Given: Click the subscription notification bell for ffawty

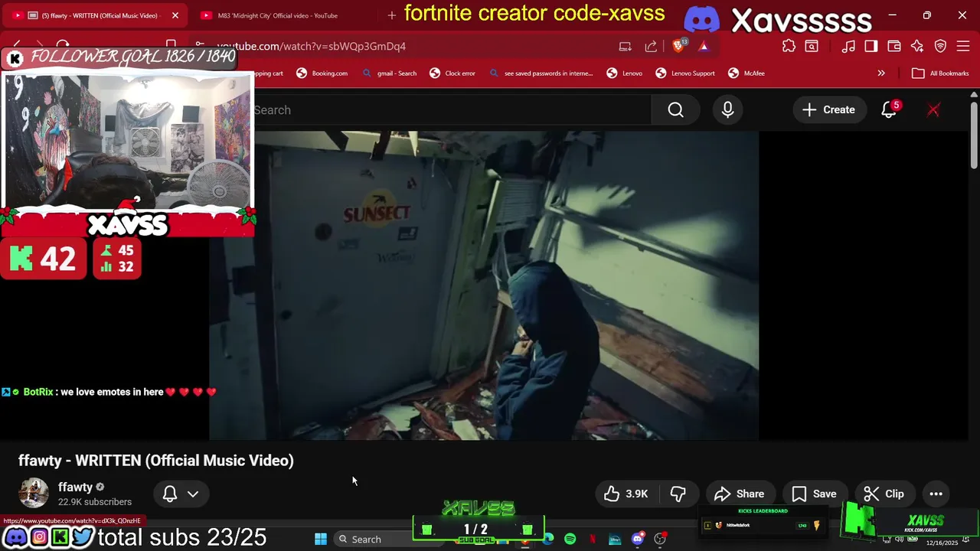Looking at the screenshot, I should [x=170, y=494].
